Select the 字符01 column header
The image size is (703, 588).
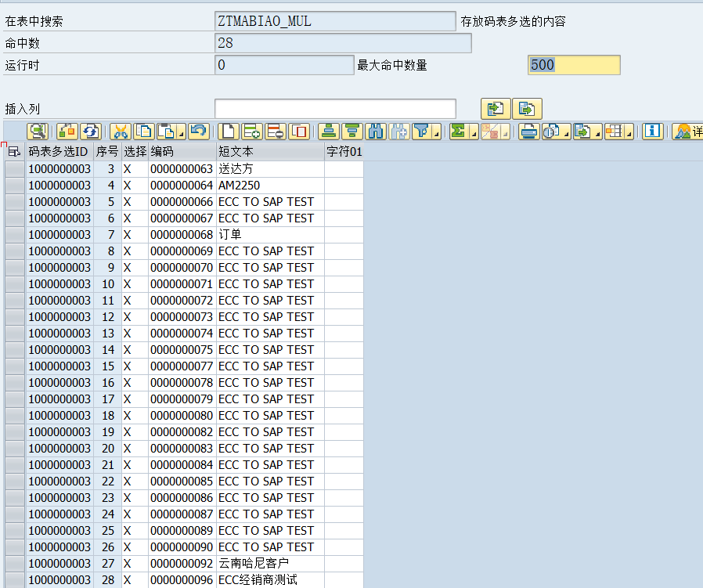click(344, 152)
